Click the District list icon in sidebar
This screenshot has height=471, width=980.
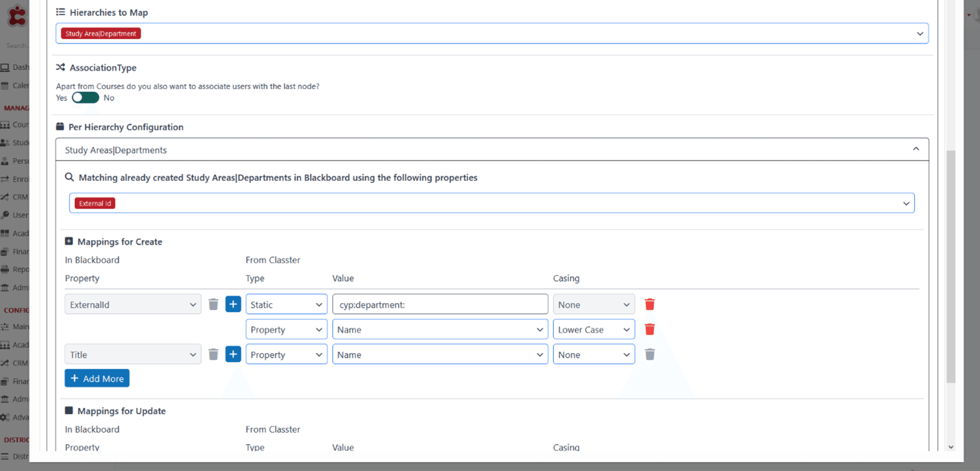[5, 456]
